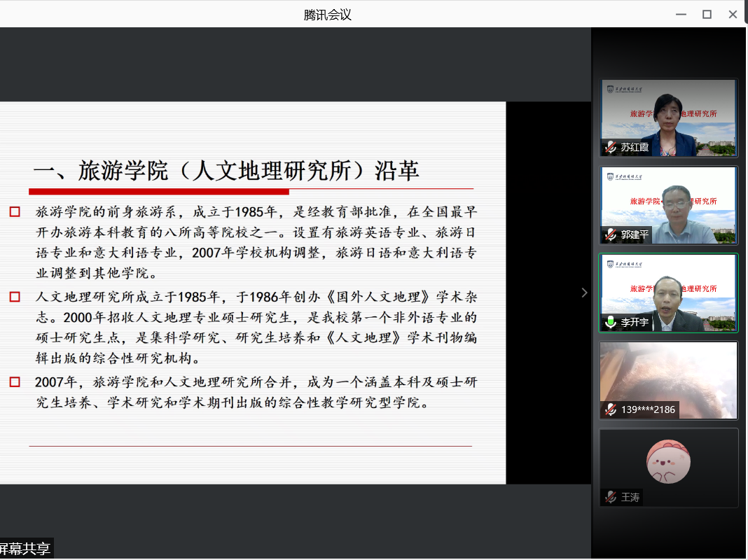748x560 pixels.
Task: Click the red square bullet beside the 2007年 merger paragraph
Action: click(x=15, y=382)
